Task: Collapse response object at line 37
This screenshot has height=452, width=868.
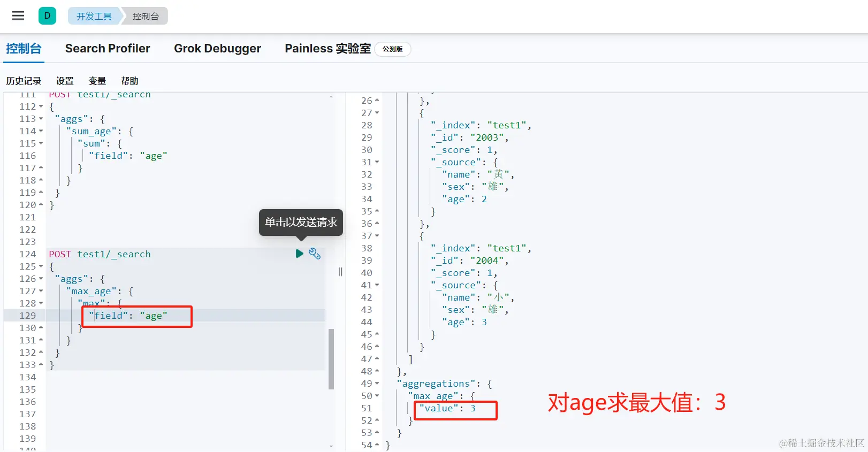Action: tap(377, 236)
